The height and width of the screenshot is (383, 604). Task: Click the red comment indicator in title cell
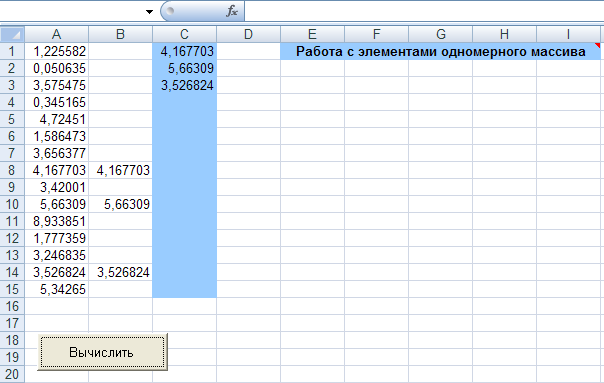point(598,45)
